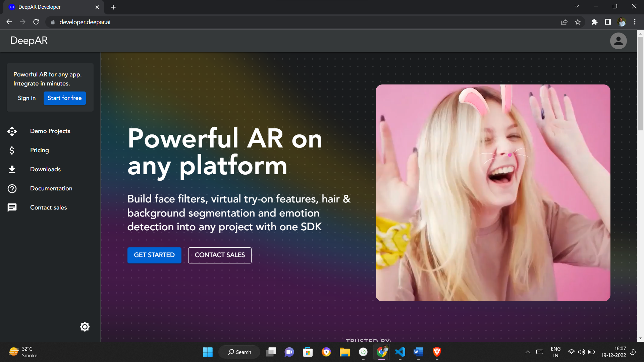
Task: Bookmark page with star icon
Action: click(578, 22)
